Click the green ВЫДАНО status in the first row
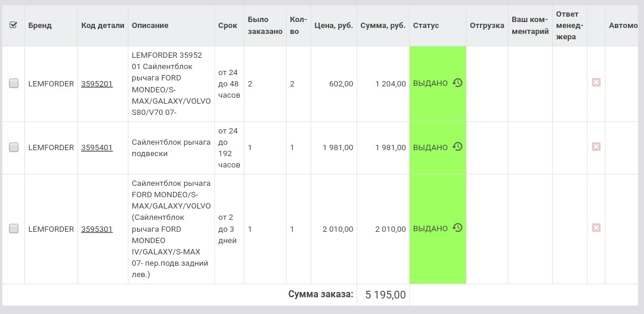 (430, 83)
